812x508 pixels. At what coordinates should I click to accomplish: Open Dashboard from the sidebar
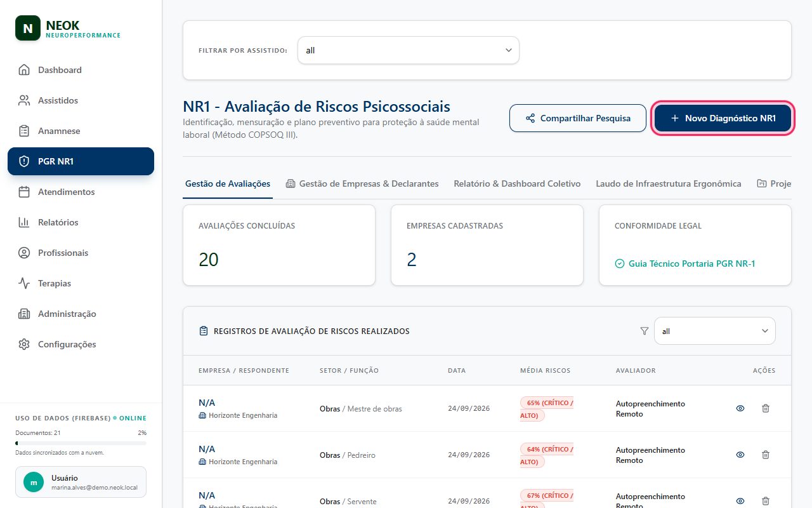tap(81, 70)
